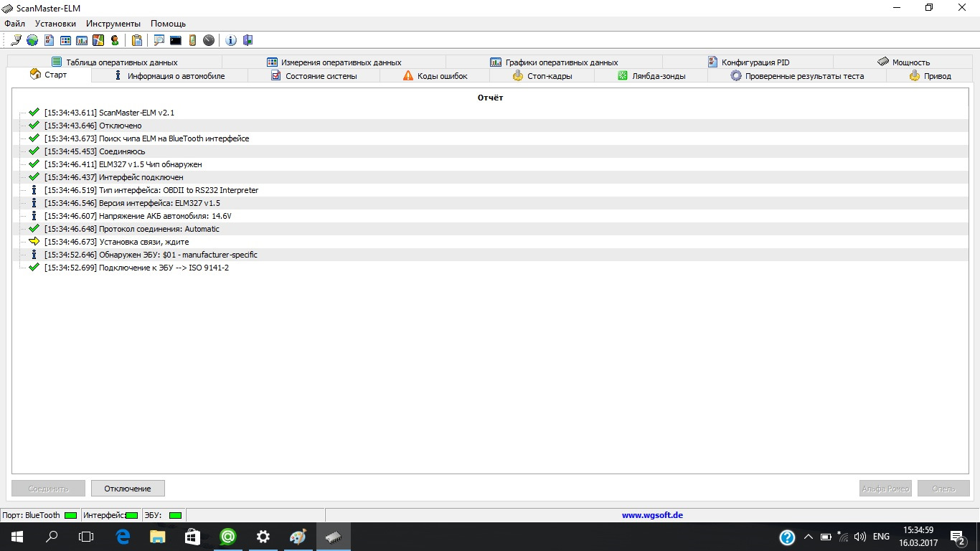Image resolution: width=980 pixels, height=551 pixels.
Task: Click the table grid toolbar icon
Action: pyautogui.click(x=65, y=40)
